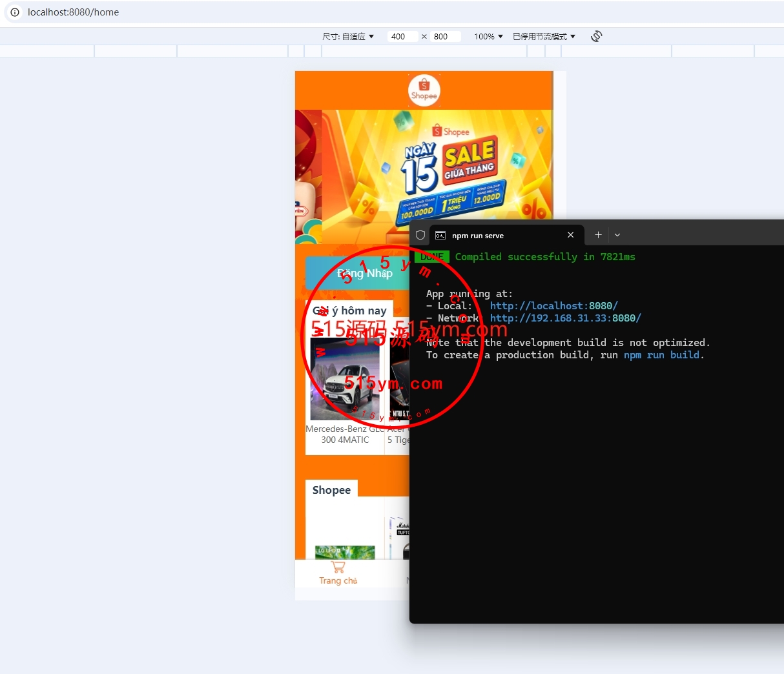The width and height of the screenshot is (784, 674).
Task: Open the http://localhost:8080/ link in the terminal
Action: pos(553,306)
